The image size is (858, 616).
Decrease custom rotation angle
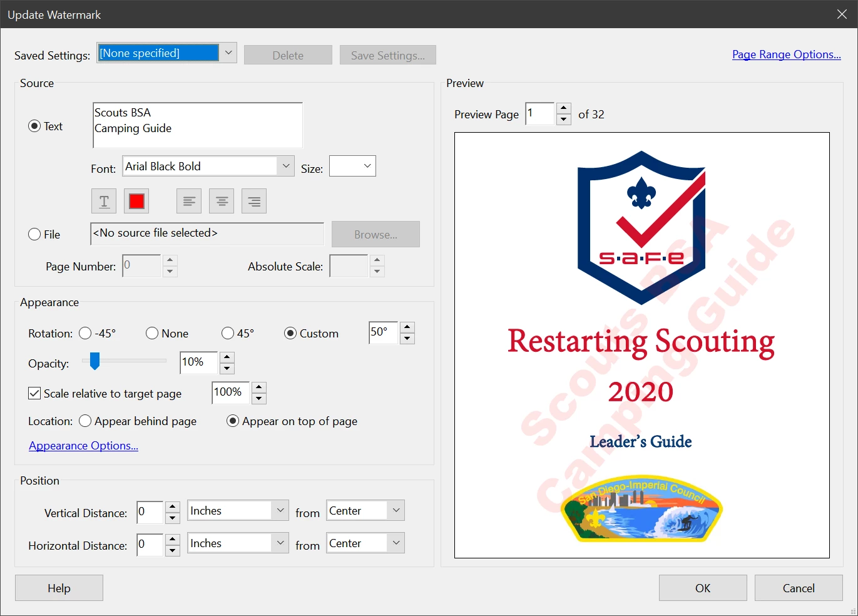click(407, 338)
